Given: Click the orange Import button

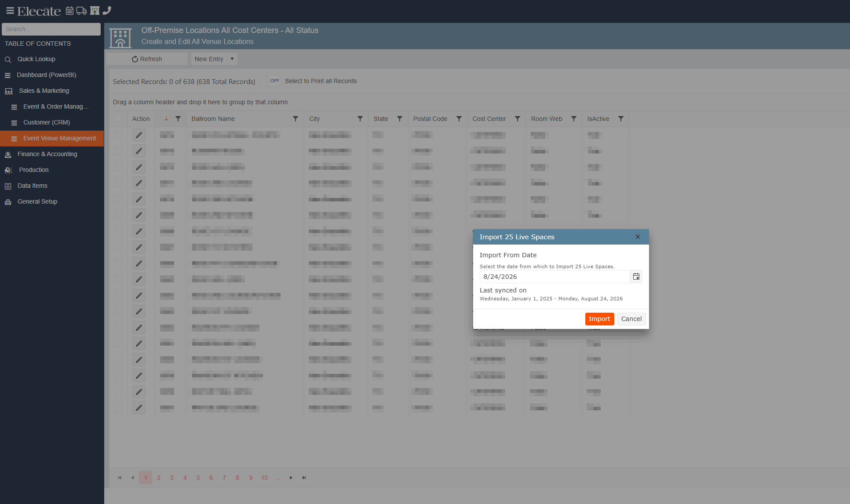Looking at the screenshot, I should pos(599,319).
